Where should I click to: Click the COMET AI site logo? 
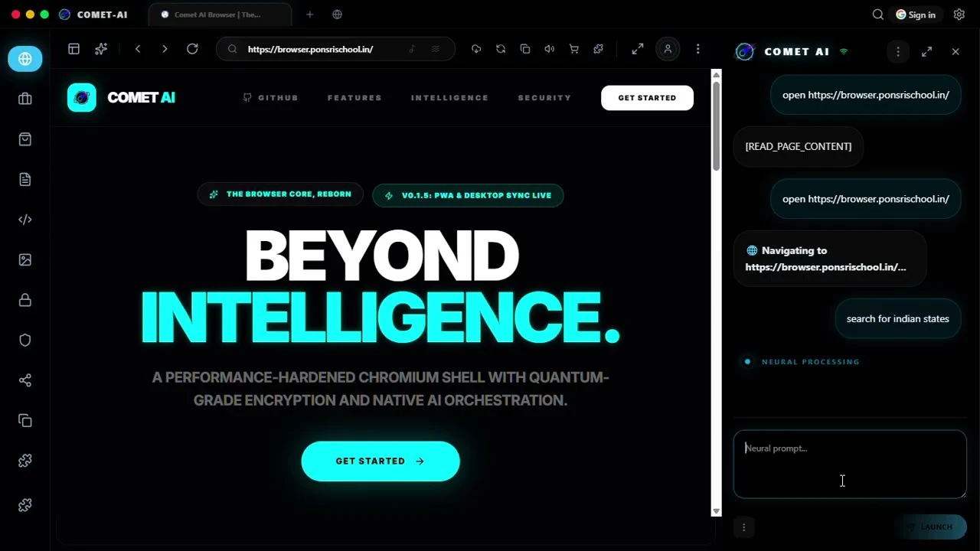[x=122, y=98]
